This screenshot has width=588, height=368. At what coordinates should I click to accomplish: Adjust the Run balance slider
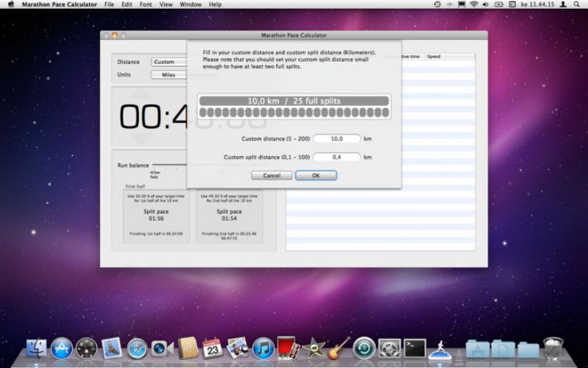click(x=170, y=164)
